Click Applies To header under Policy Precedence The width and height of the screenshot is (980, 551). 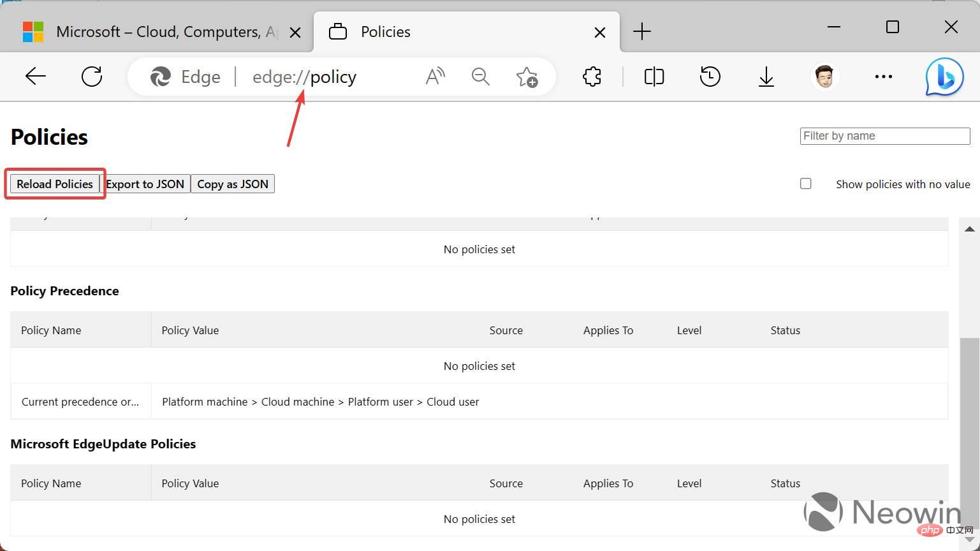point(608,330)
